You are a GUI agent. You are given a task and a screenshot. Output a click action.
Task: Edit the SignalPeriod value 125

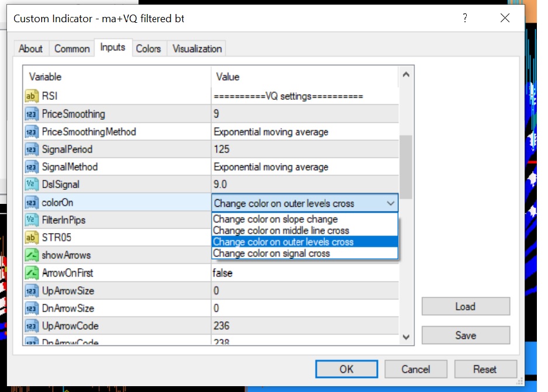coord(222,150)
